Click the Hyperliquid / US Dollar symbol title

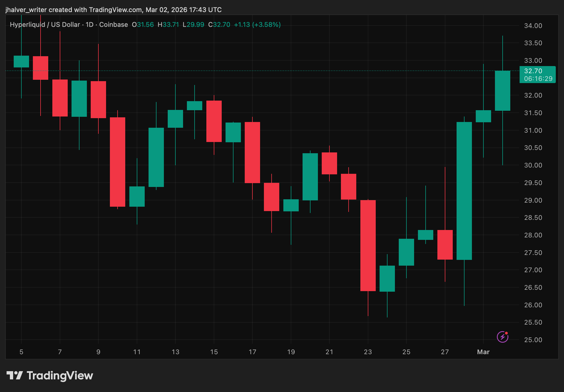45,25
